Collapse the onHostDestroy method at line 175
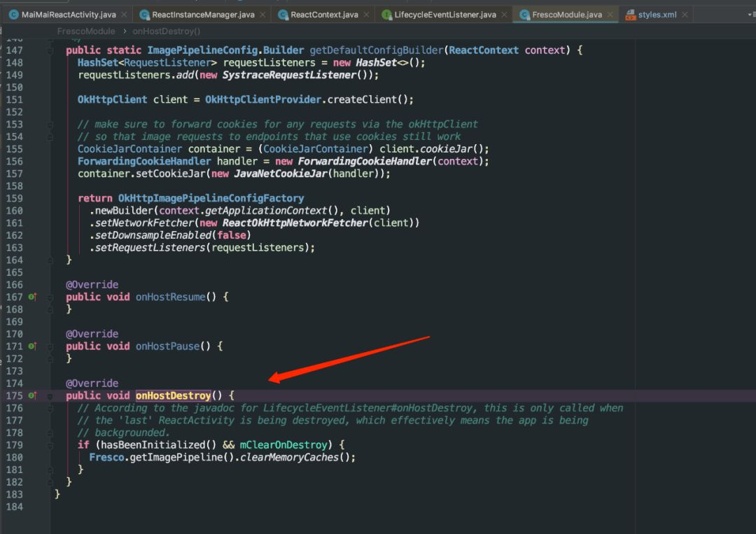 50,395
